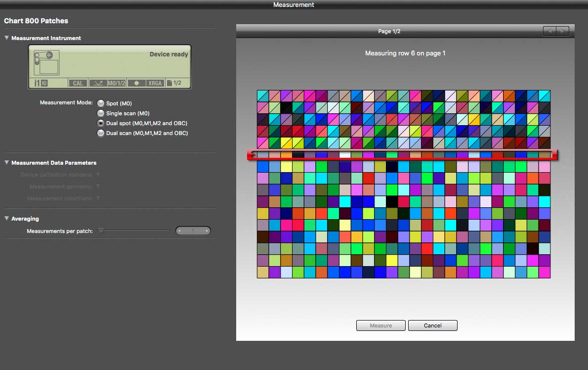Click the i1iO instrument diagram icon
Screen dimensions: 588x370
[46, 63]
